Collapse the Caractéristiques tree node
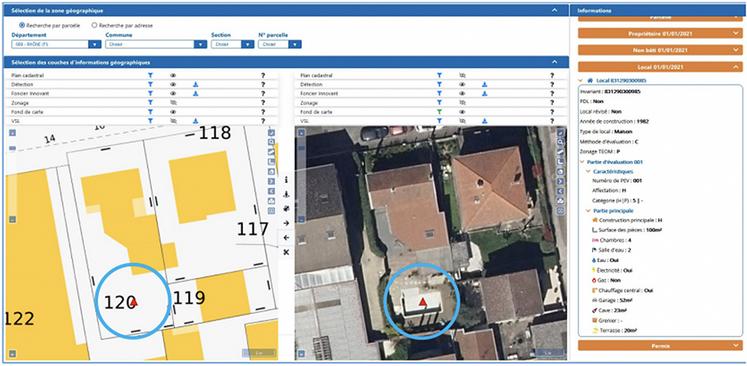This screenshot has height=366, width=747. 588,171
